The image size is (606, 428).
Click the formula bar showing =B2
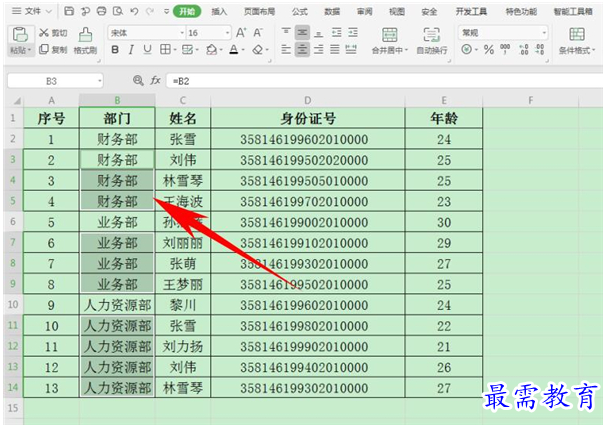pyautogui.click(x=385, y=81)
